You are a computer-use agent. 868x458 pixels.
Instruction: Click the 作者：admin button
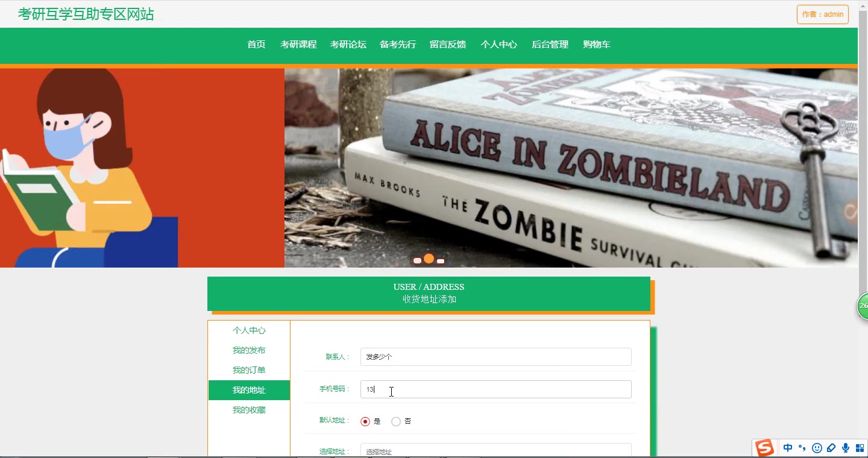click(x=823, y=14)
